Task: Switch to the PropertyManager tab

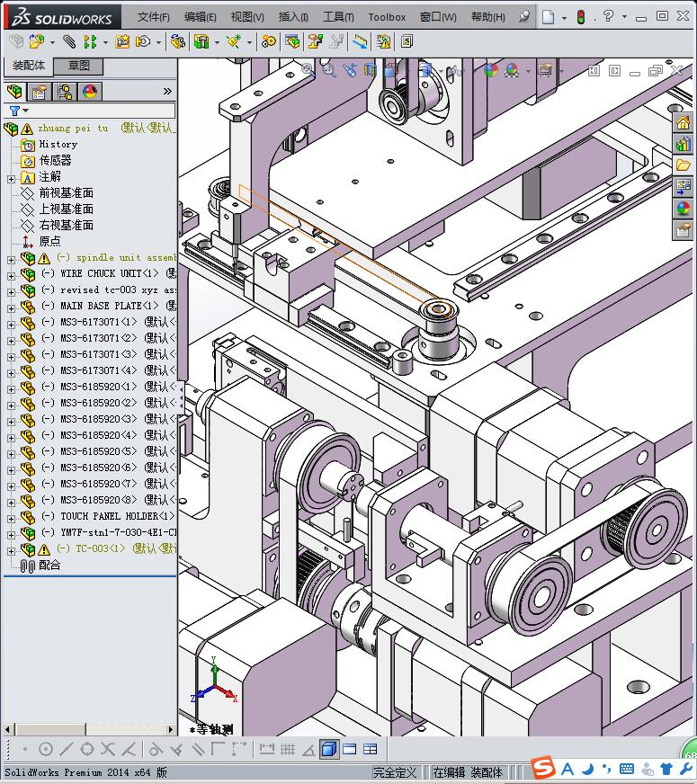Action: (39, 92)
